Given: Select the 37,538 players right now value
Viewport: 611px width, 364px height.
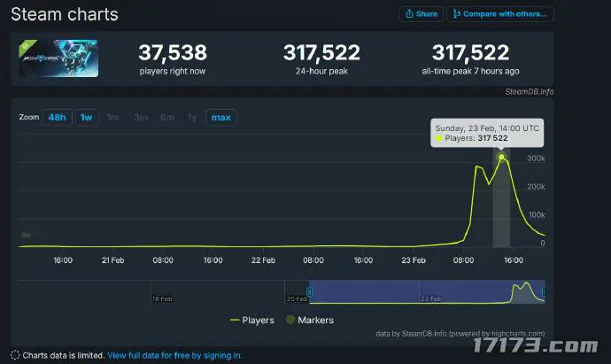Looking at the screenshot, I should (173, 52).
